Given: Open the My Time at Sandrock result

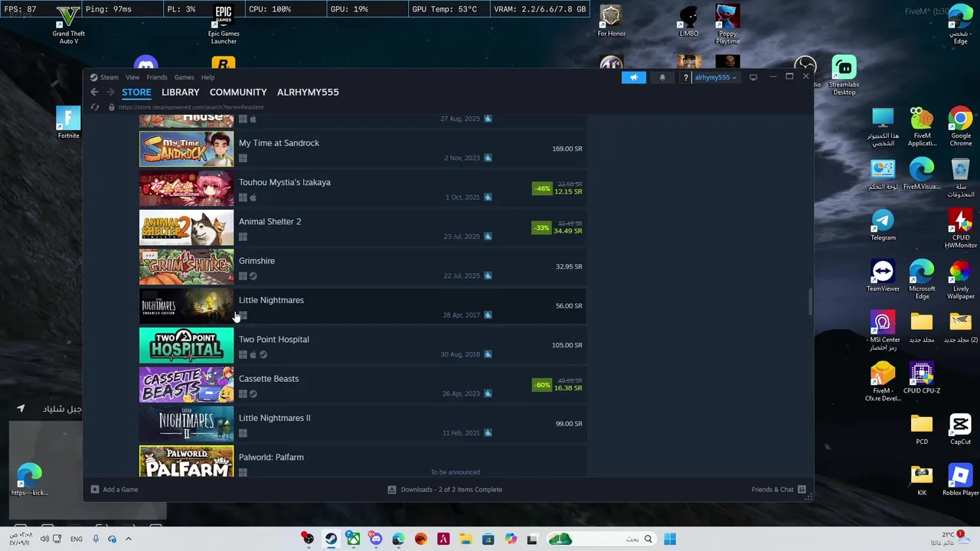Looking at the screenshot, I should tap(363, 149).
